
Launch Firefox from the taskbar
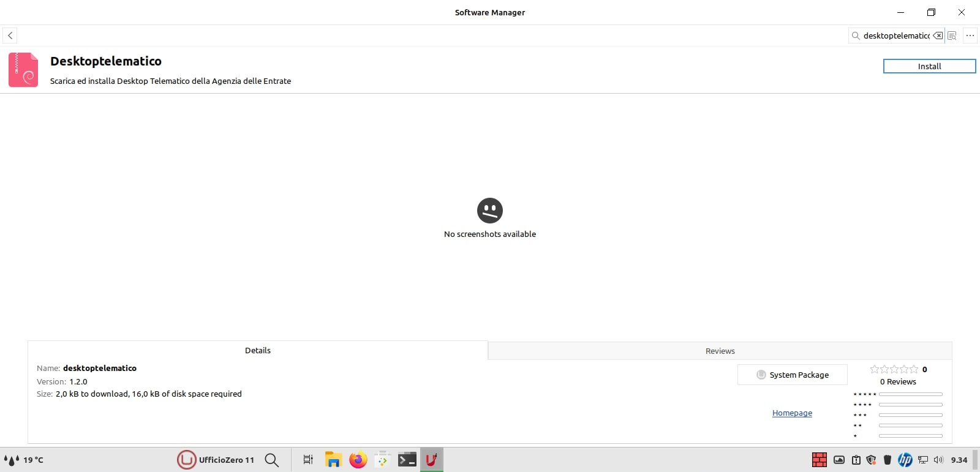(358, 460)
